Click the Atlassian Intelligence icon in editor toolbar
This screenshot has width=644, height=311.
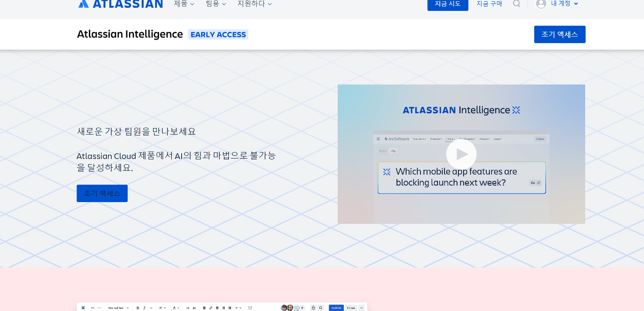tap(250, 308)
